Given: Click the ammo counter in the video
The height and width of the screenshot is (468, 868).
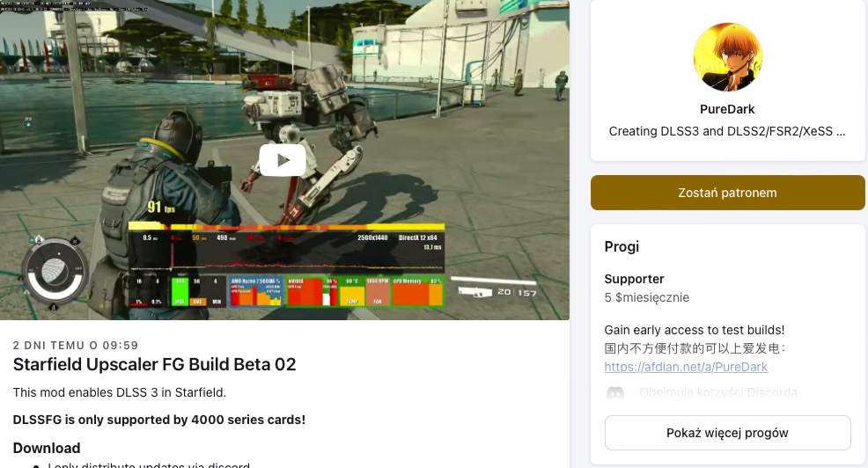Looking at the screenshot, I should (x=517, y=292).
